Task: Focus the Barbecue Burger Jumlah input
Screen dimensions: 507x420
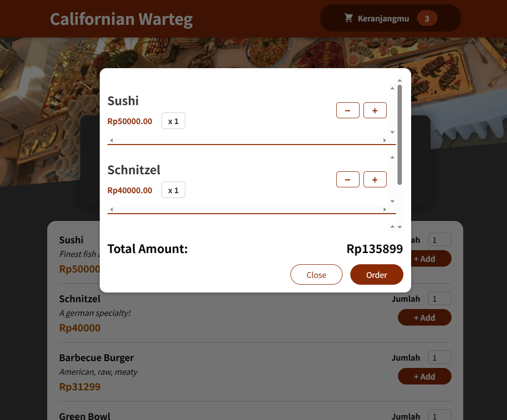Action: point(439,357)
